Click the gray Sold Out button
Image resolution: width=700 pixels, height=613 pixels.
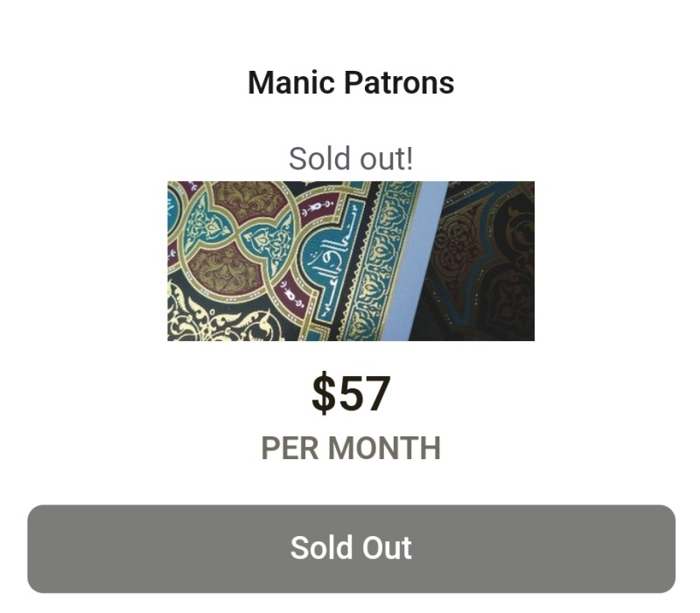click(x=351, y=548)
